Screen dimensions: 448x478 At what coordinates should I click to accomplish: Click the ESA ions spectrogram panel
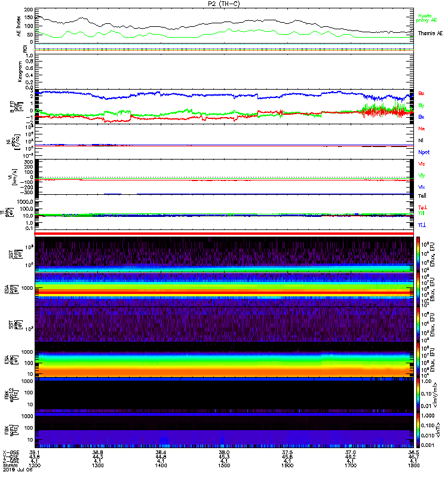click(x=224, y=289)
